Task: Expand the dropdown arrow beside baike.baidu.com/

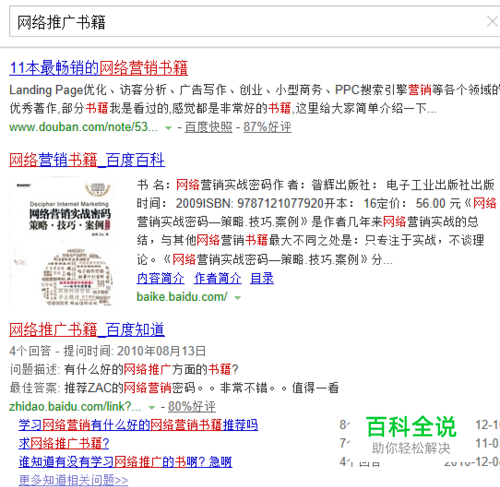Action: (x=237, y=298)
